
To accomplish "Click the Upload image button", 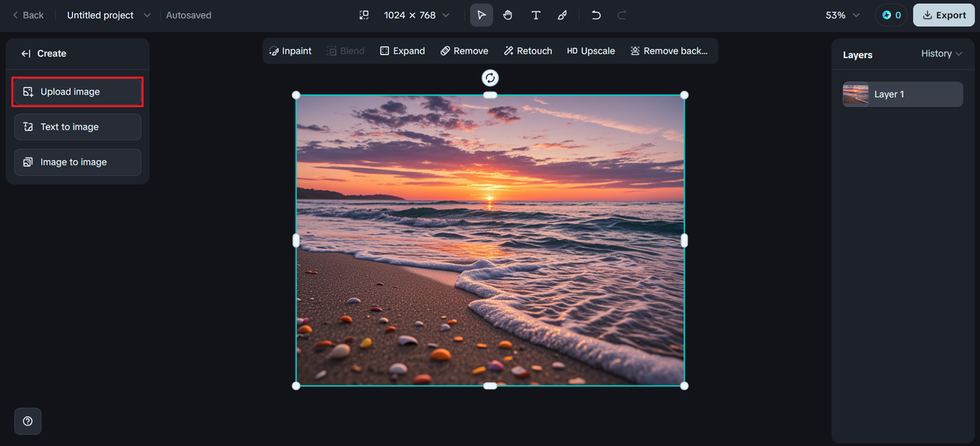I will point(77,92).
